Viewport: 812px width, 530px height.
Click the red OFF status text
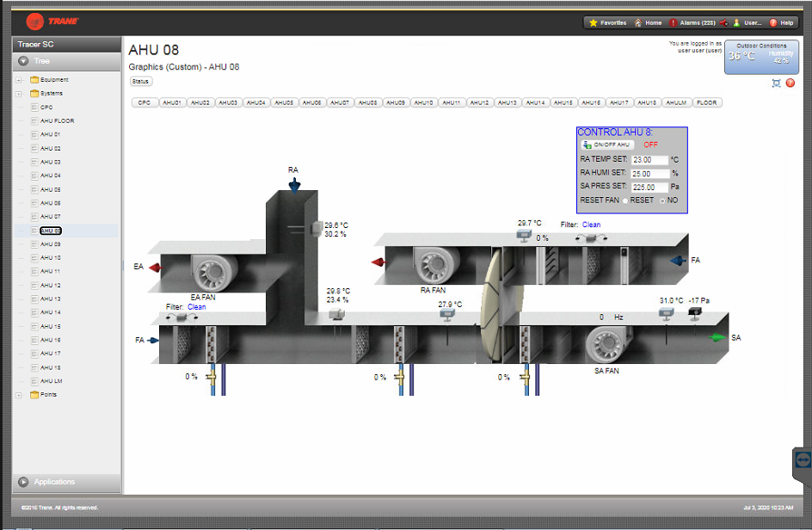coord(650,145)
